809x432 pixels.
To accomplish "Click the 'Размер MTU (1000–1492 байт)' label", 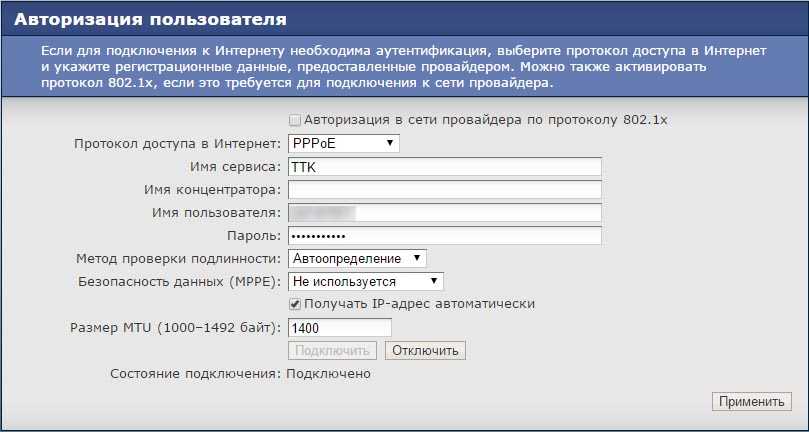I will (176, 327).
